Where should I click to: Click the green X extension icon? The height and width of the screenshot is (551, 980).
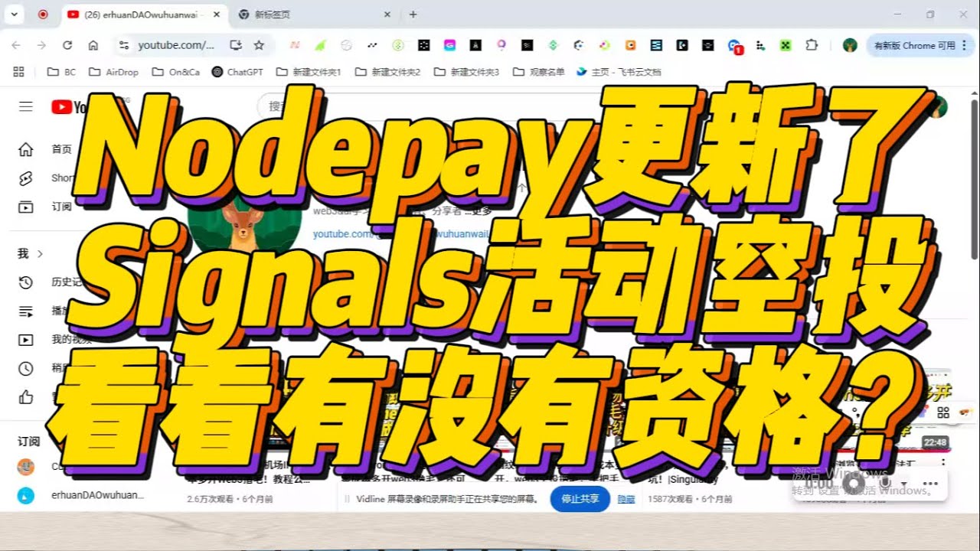tap(785, 45)
